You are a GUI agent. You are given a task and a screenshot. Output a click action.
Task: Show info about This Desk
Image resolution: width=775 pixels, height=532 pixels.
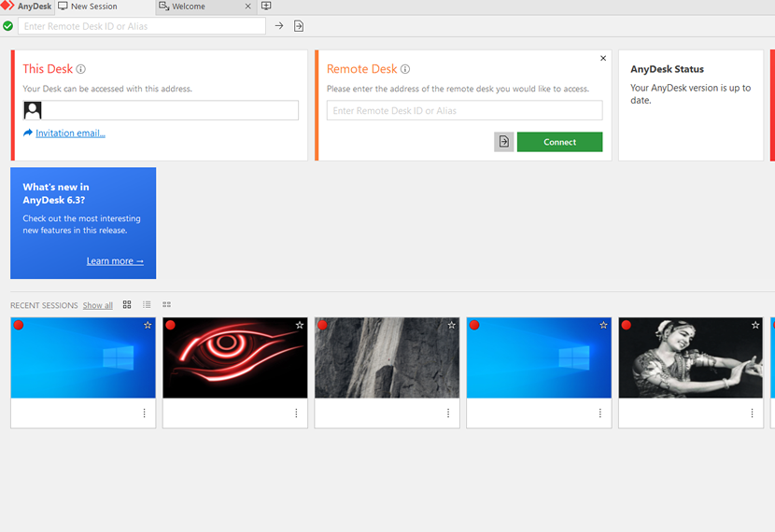[x=81, y=69]
